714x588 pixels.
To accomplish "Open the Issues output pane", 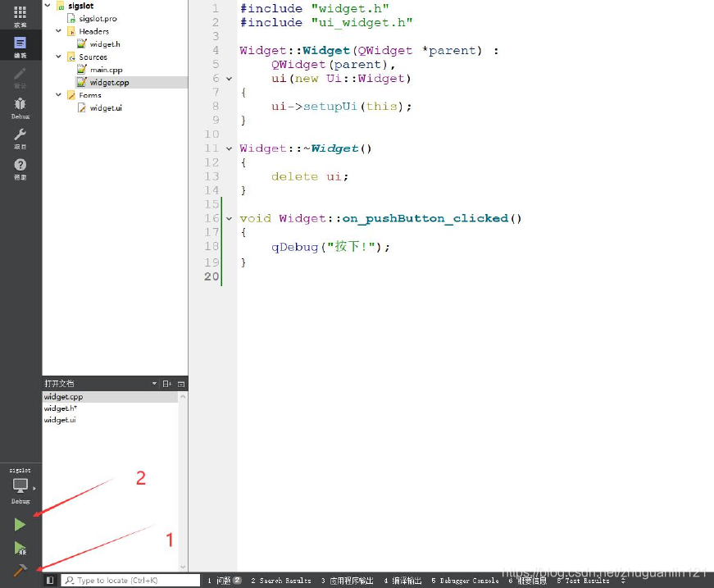I will point(225,581).
